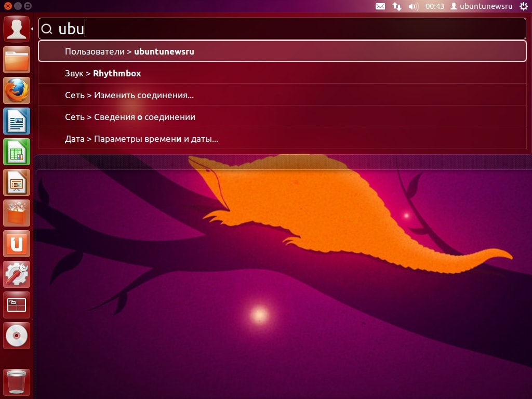This screenshot has width=532, height=399.
Task: Select result Пользователи > ubuntunewsru
Action: pyautogui.click(x=282, y=51)
